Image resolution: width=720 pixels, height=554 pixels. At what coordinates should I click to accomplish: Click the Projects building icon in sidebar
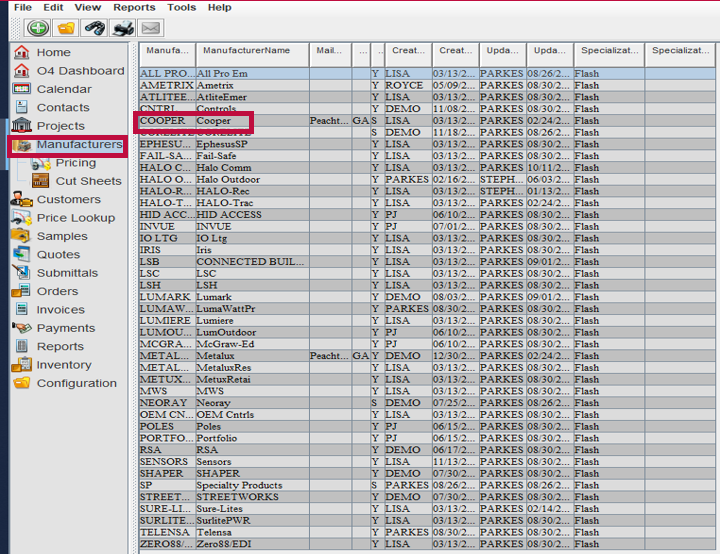click(22, 125)
